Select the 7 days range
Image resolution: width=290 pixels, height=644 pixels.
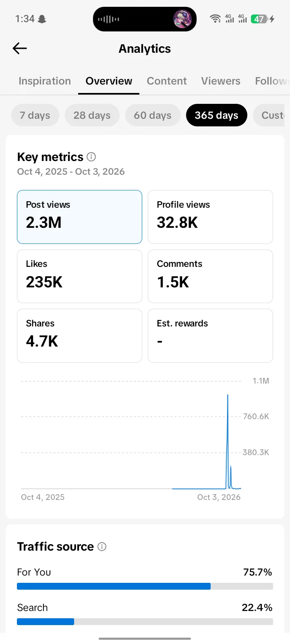[35, 115]
